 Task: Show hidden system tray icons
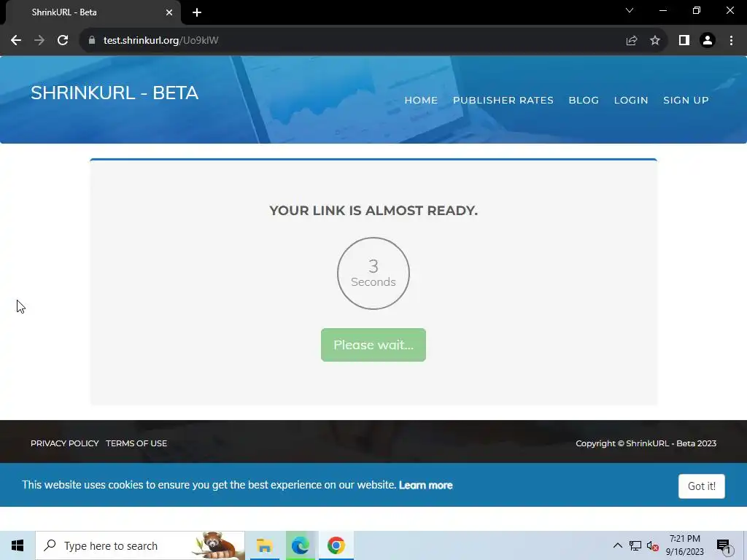coord(617,545)
